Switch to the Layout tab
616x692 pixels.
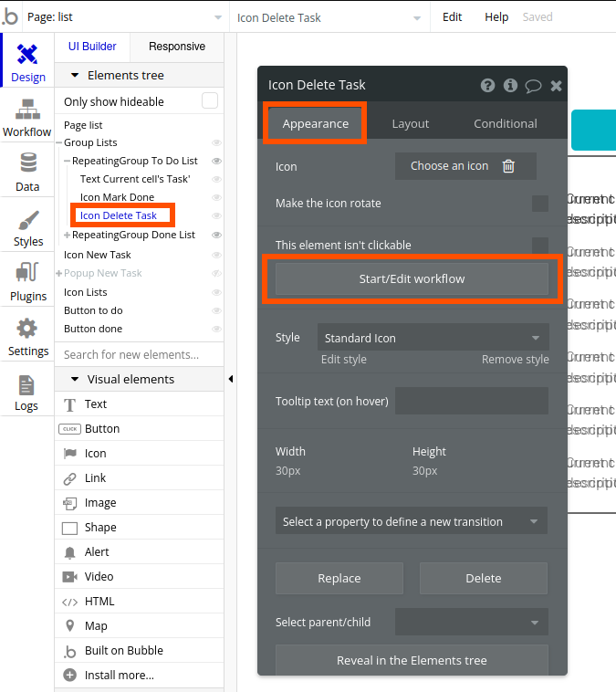(x=411, y=123)
